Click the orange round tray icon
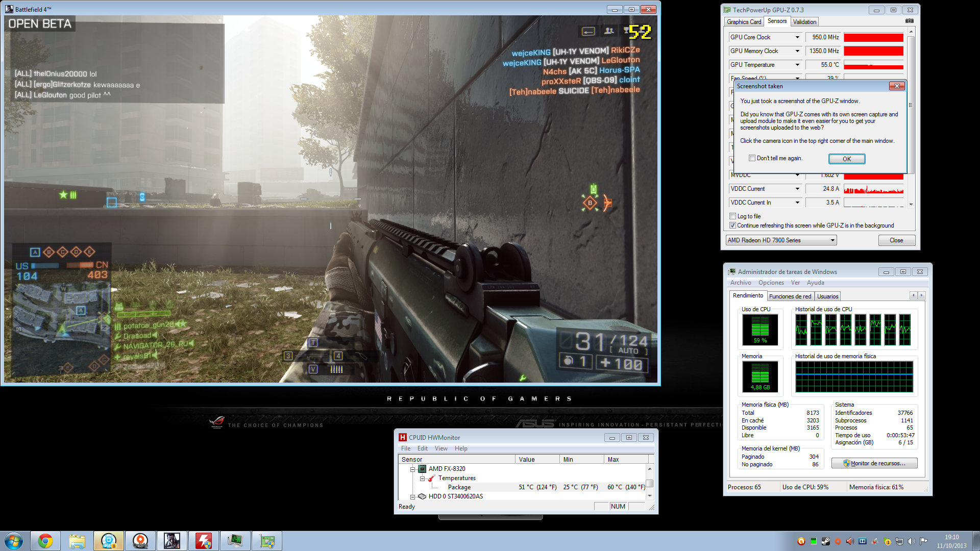 click(801, 541)
